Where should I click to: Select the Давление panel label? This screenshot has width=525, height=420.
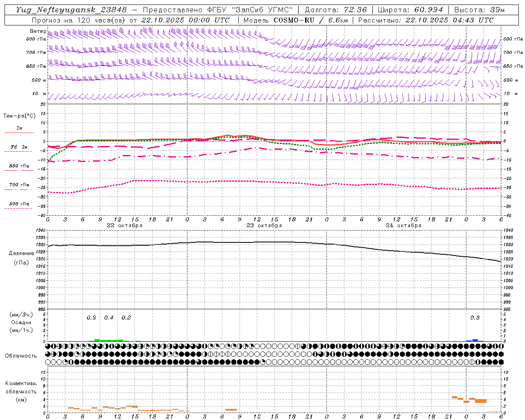coord(21,253)
